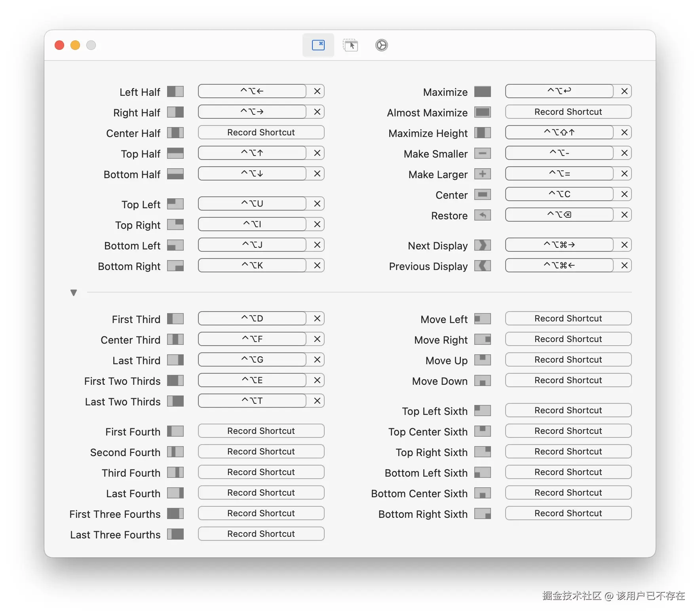700x616 pixels.
Task: Click the Maximize Height layout icon
Action: point(483,133)
